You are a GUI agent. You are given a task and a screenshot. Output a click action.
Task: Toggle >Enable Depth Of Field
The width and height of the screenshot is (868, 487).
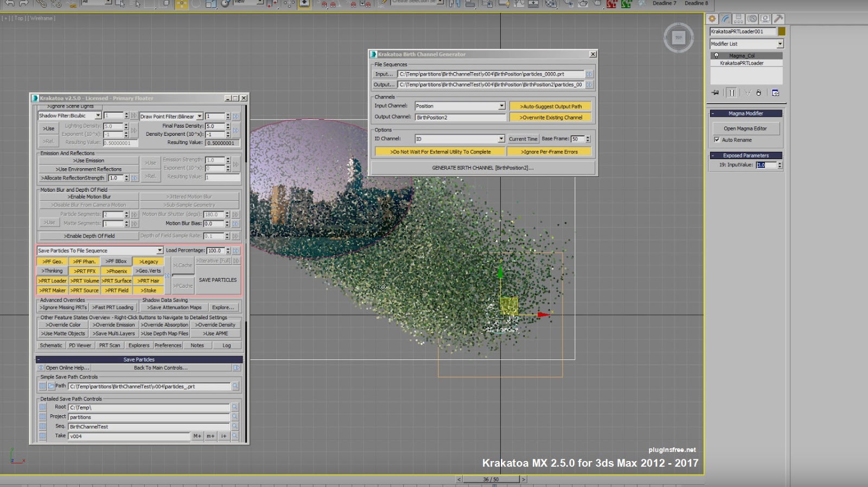coord(89,236)
